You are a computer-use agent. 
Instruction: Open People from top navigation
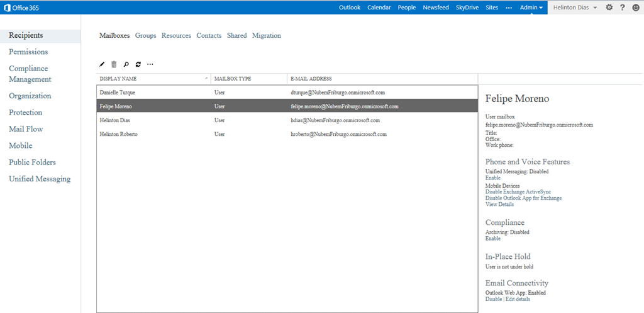click(407, 8)
